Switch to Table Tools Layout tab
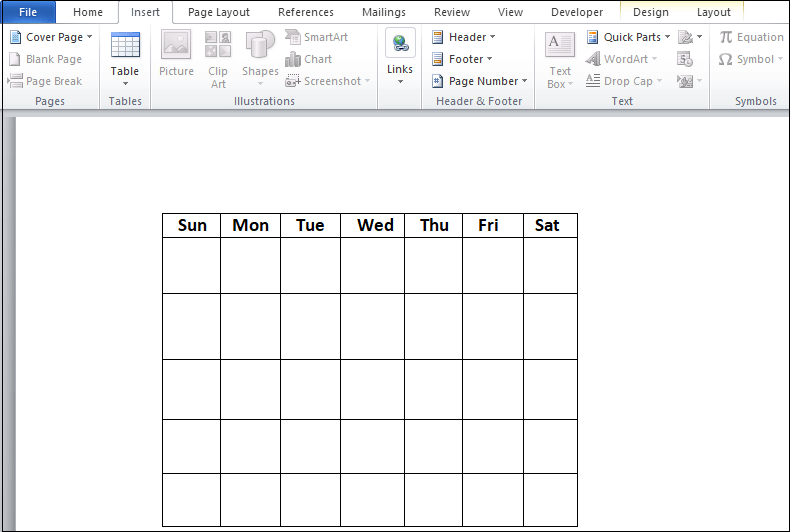Image resolution: width=790 pixels, height=532 pixels. (x=713, y=12)
